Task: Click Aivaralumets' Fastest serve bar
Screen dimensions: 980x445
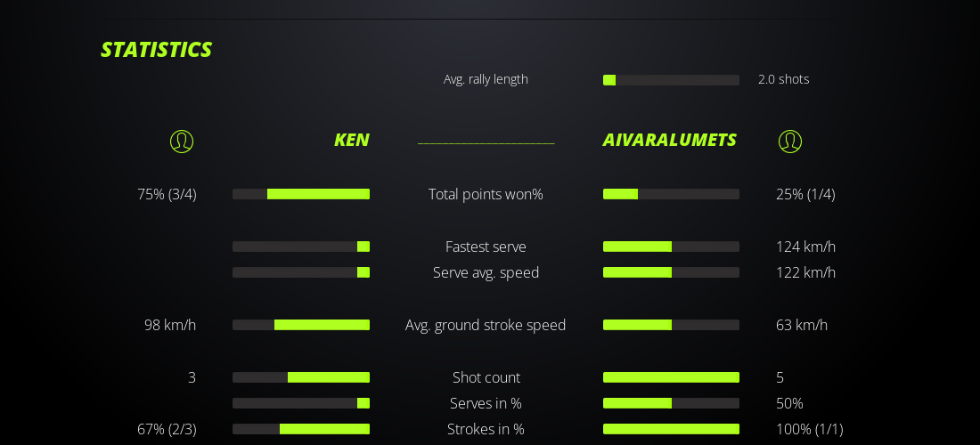Action: tap(671, 247)
